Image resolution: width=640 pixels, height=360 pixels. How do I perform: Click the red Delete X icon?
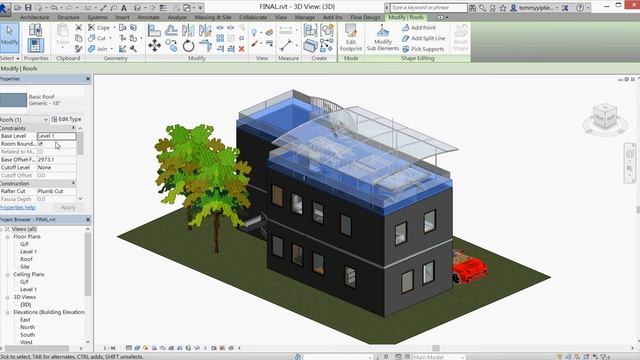click(x=242, y=49)
